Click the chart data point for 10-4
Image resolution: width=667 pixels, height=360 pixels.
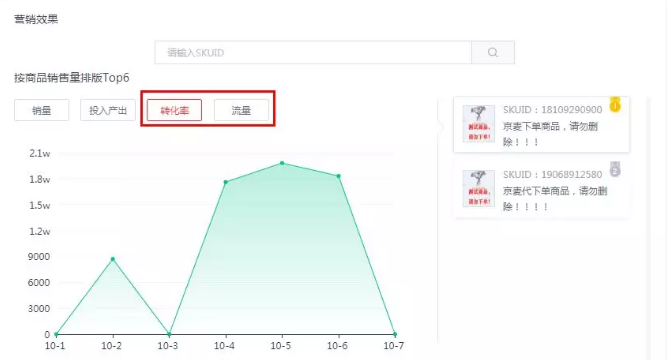[226, 182]
